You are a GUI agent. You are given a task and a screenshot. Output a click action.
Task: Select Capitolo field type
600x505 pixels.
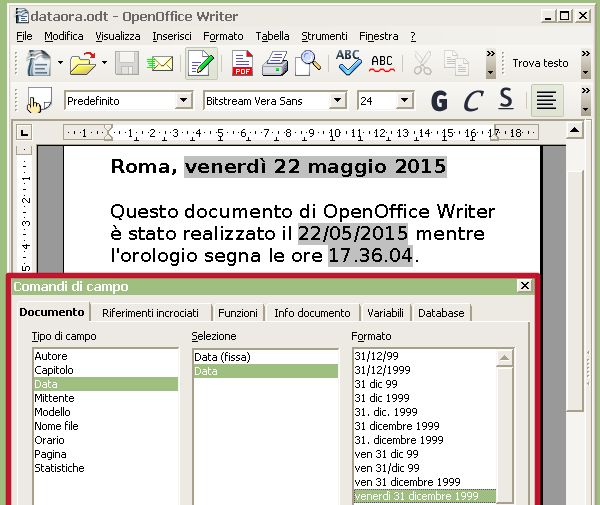(106, 370)
